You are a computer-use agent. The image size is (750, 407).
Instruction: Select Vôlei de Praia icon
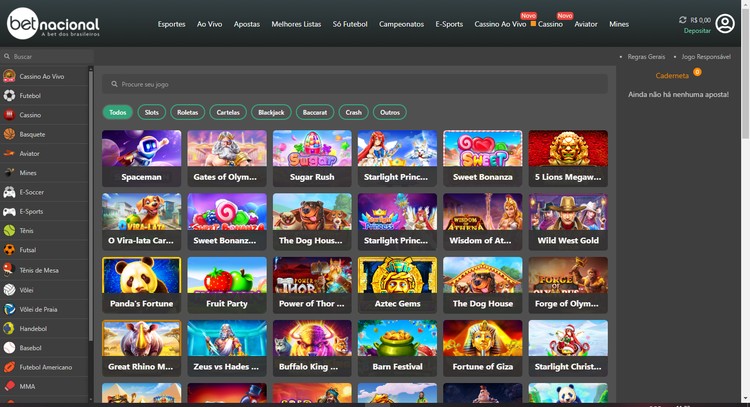tap(9, 309)
